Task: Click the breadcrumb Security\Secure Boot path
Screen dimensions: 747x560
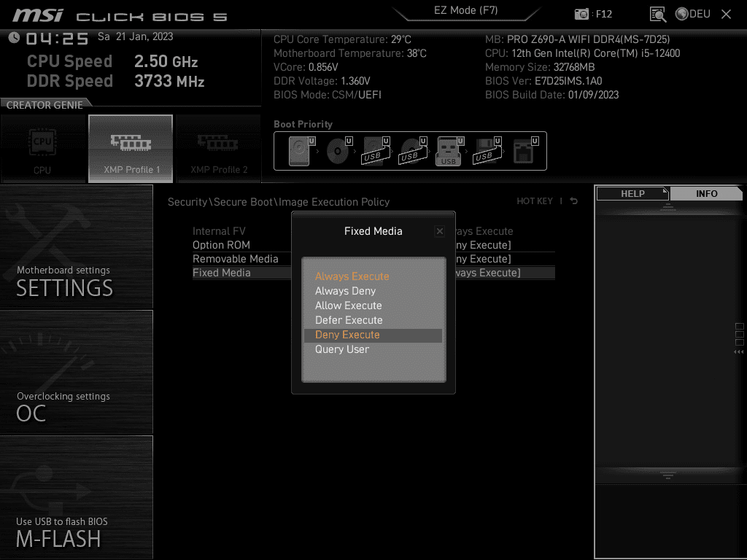Action: click(279, 202)
